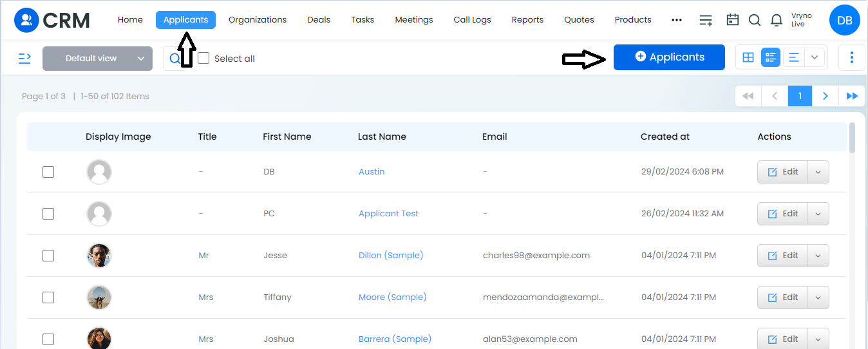
Task: Check the Applicant Test row checkbox
Action: tap(48, 214)
